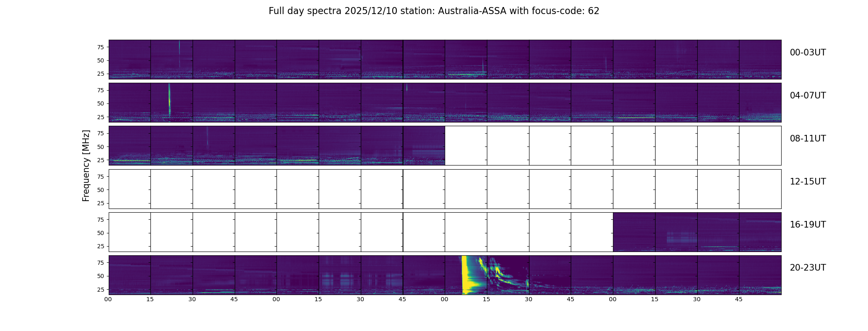Select the 16-19UT row label
The height and width of the screenshot is (331, 868).
coord(808,225)
